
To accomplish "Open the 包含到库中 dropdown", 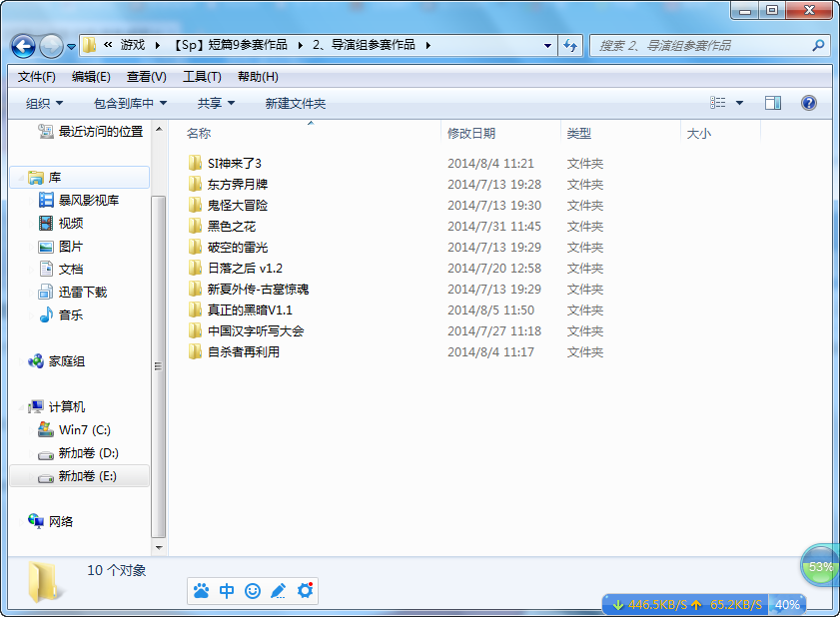I will [x=130, y=103].
